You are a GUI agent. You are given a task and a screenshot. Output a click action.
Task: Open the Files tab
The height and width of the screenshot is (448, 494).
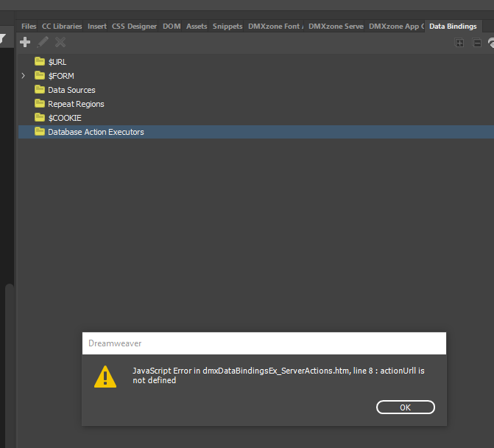pos(29,27)
